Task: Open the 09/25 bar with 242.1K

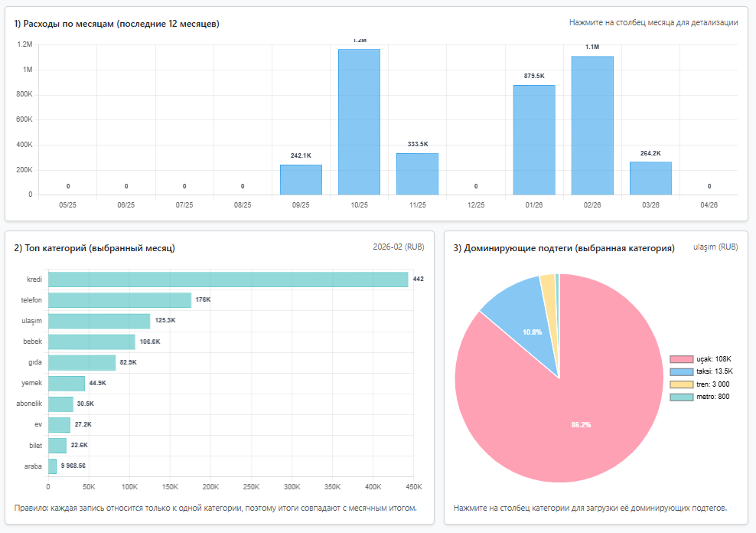Action: [x=301, y=180]
